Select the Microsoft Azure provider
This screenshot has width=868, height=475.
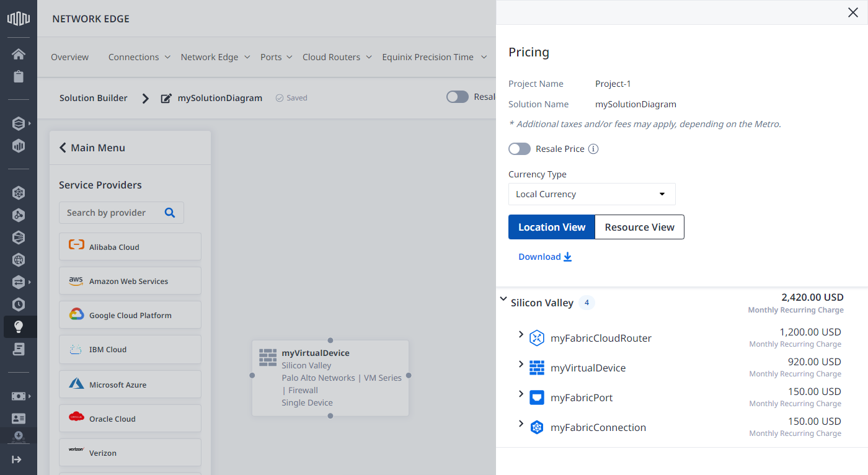pos(130,384)
